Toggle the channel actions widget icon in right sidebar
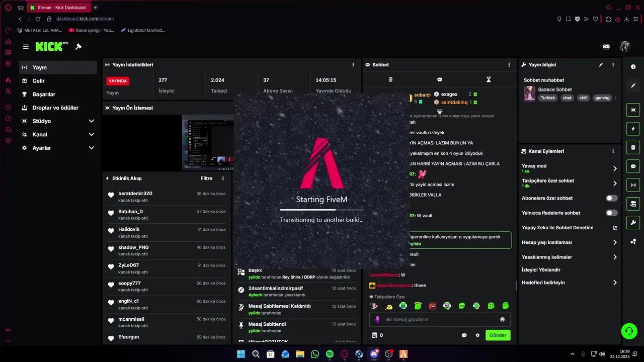 [x=633, y=204]
